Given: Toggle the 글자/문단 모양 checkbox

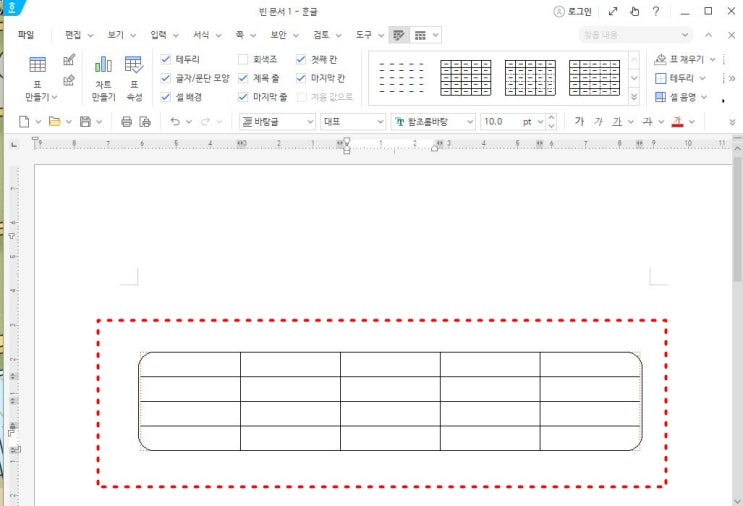Looking at the screenshot, I should point(165,78).
